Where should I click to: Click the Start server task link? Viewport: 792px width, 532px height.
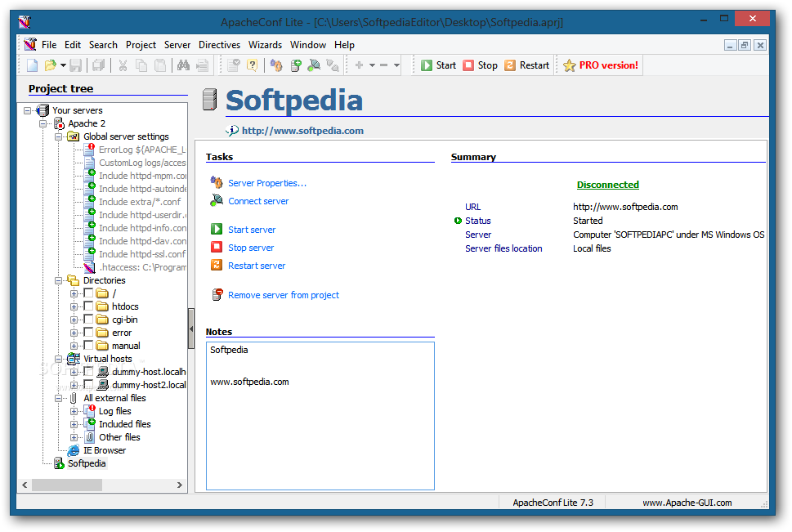point(252,230)
